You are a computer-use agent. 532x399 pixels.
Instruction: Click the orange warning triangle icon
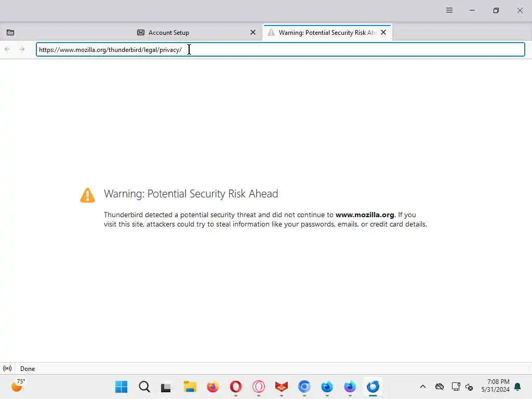(x=87, y=195)
